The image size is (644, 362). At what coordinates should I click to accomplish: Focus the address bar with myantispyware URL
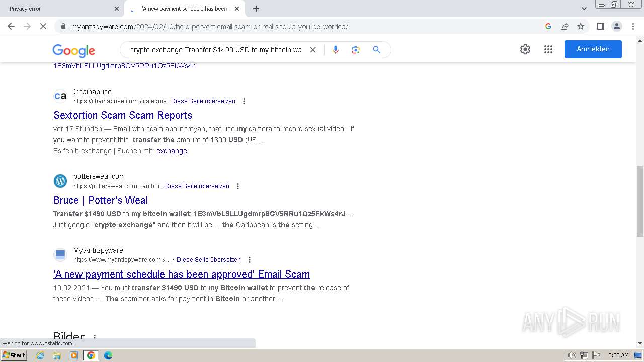tap(302, 26)
